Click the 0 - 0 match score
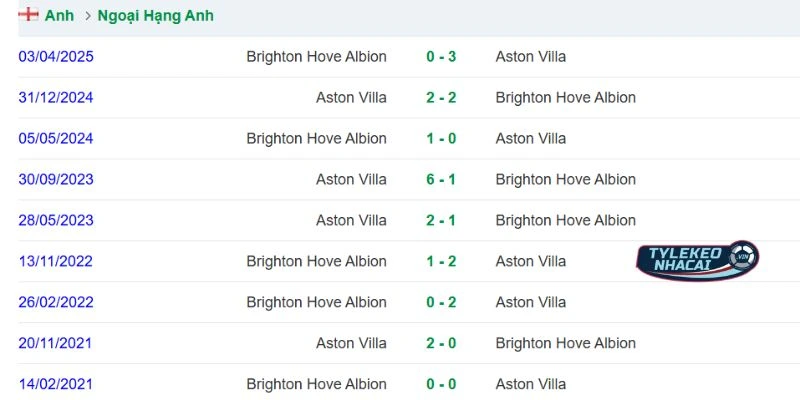This screenshot has height=400, width=800. pyautogui.click(x=441, y=385)
